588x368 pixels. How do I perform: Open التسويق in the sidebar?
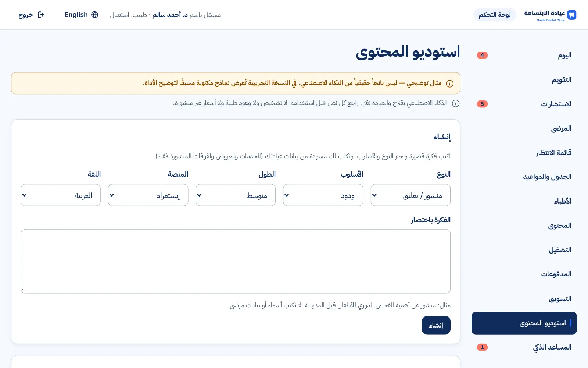pos(524,299)
